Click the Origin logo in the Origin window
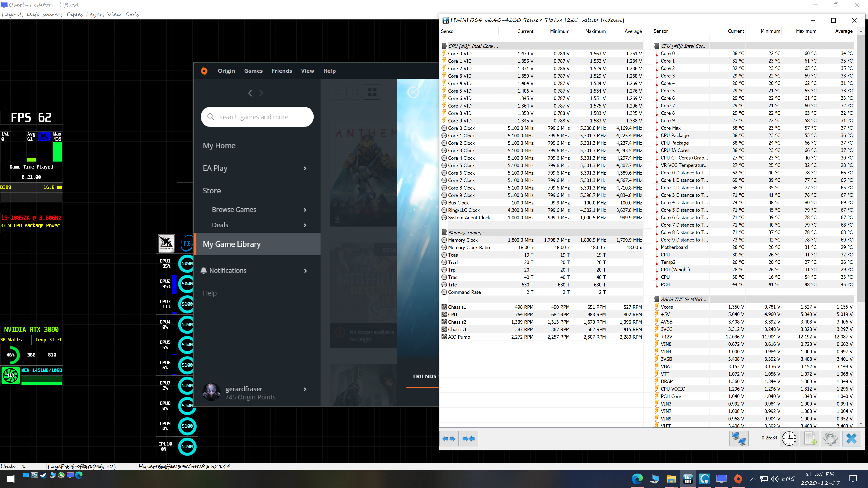 pyautogui.click(x=204, y=71)
